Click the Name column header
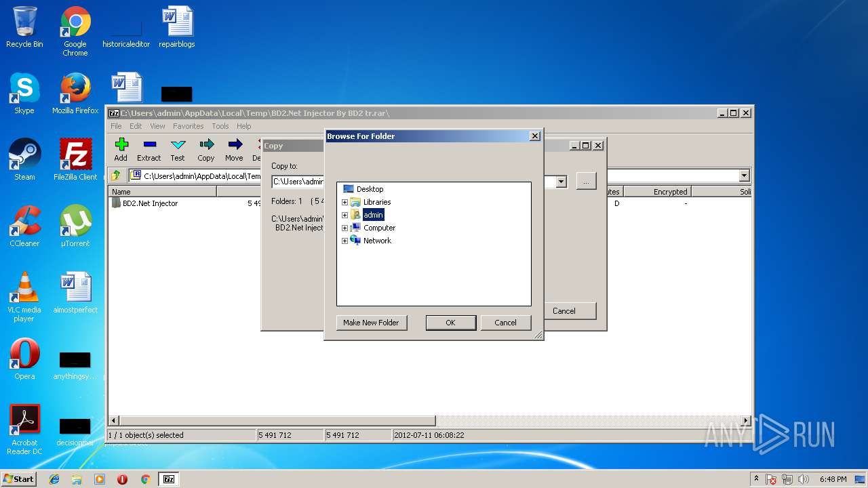The width and height of the screenshot is (868, 488). 163,192
